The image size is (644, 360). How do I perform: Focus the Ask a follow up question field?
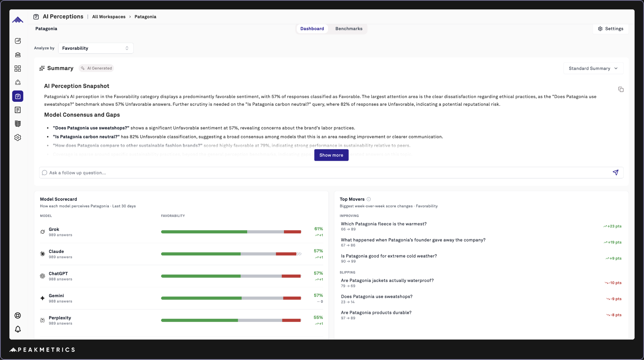click(x=331, y=173)
